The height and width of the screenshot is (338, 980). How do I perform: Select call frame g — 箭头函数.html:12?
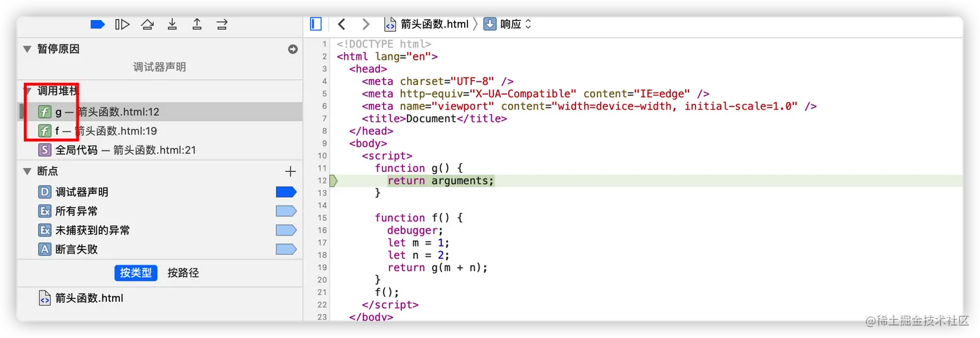(160, 112)
